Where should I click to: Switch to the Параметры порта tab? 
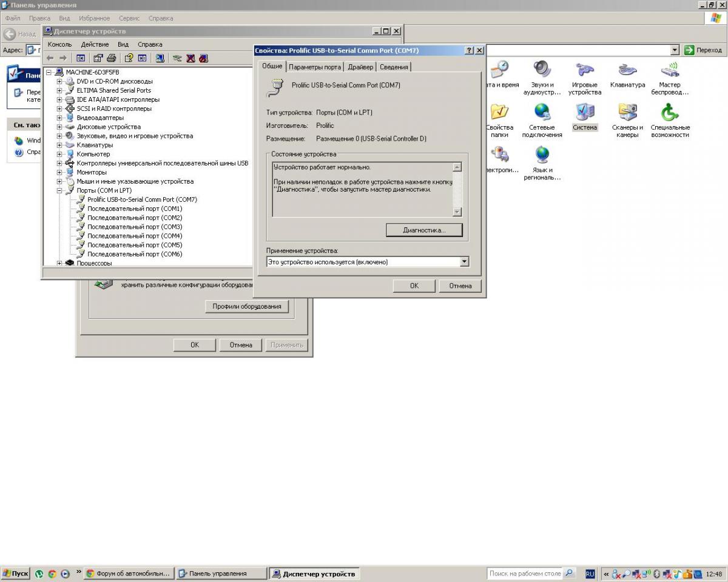point(314,67)
